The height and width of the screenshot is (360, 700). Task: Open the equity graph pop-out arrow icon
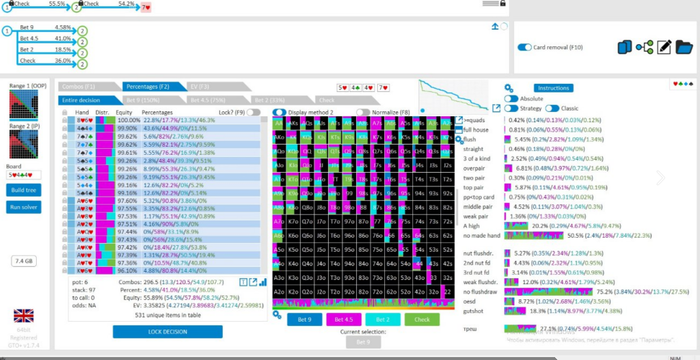click(x=496, y=108)
